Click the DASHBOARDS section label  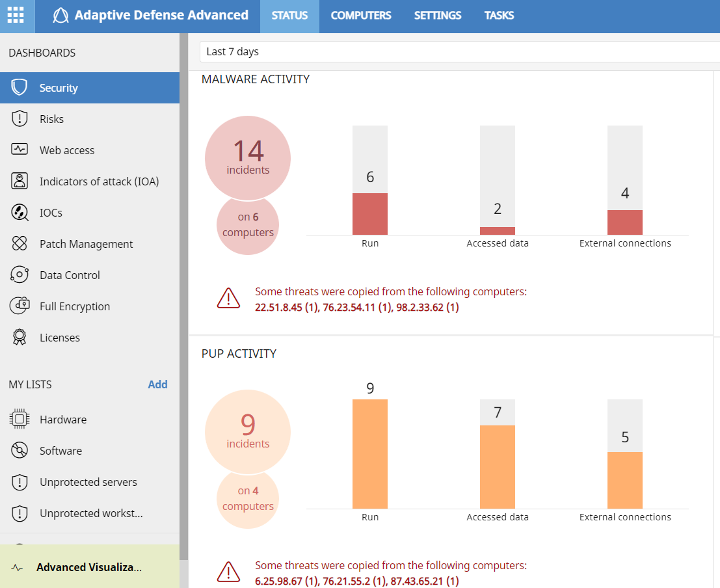pos(42,53)
